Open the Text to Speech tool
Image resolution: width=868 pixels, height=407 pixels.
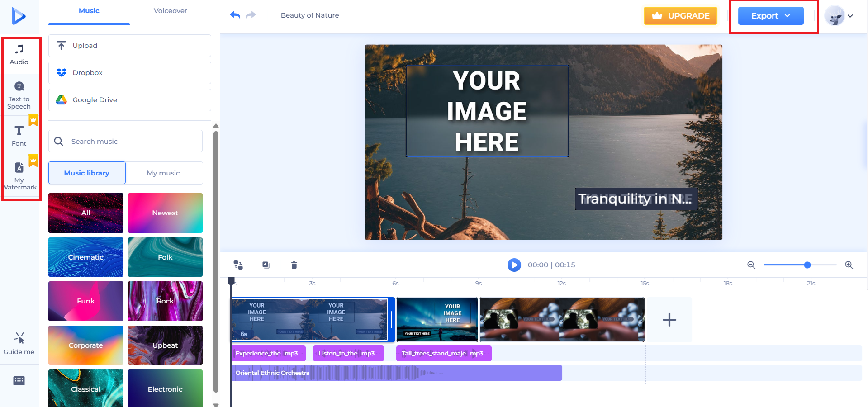(x=19, y=95)
